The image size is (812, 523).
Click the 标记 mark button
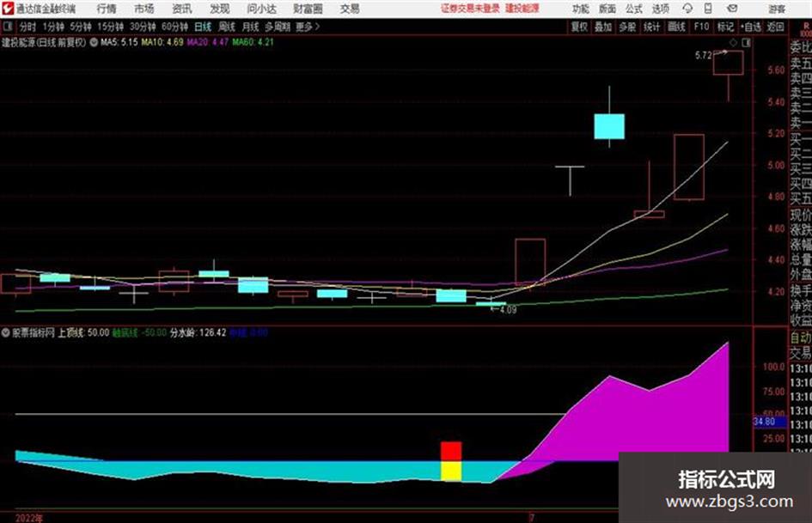(725, 27)
